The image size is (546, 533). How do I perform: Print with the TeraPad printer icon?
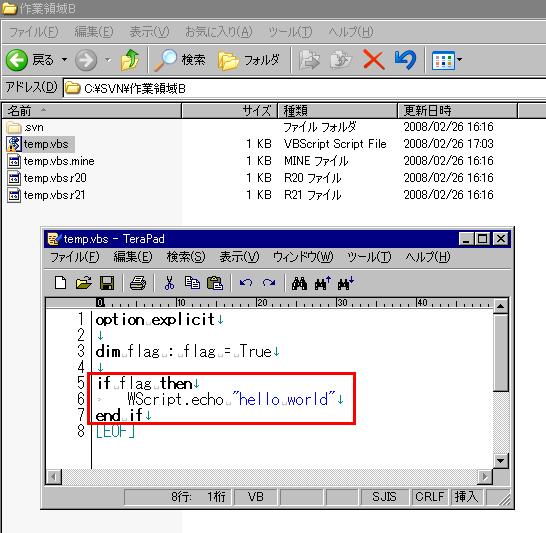coord(138,283)
